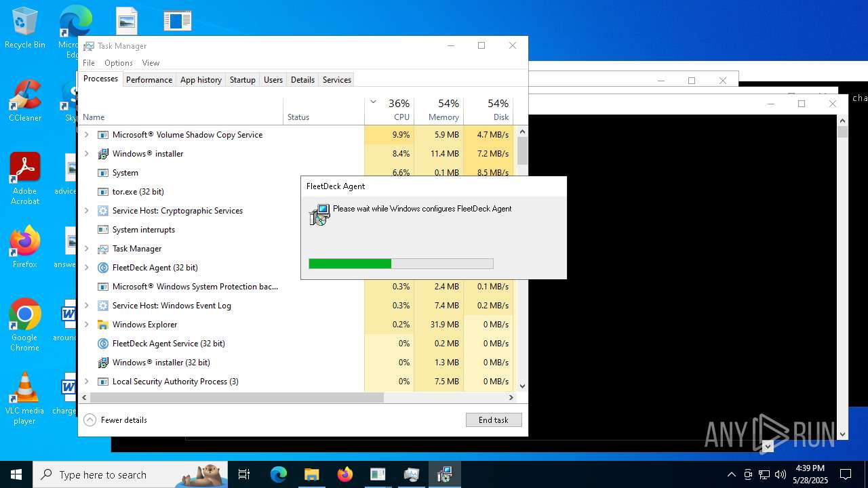Expand the Task Manager process row

[x=86, y=249]
